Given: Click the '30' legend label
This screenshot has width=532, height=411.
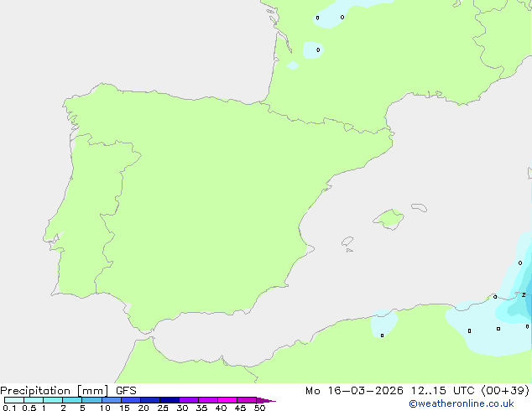Looking at the screenshot, I should 182,408.
